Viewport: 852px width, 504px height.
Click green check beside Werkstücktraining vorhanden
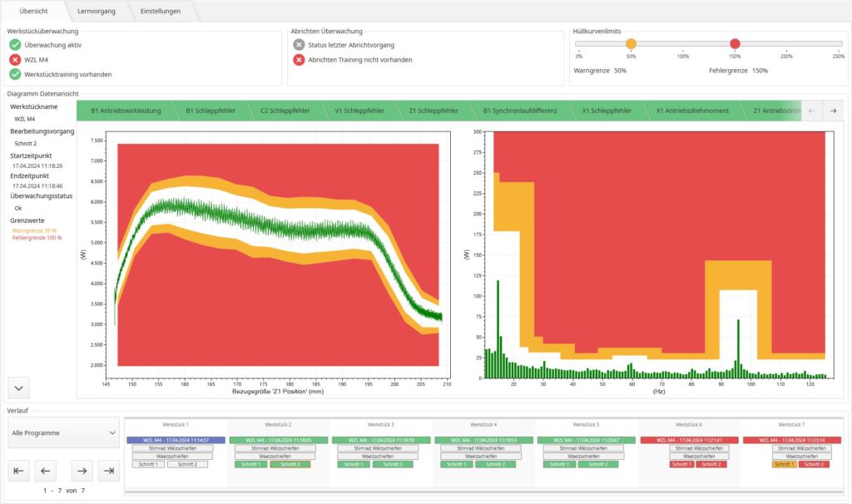15,74
